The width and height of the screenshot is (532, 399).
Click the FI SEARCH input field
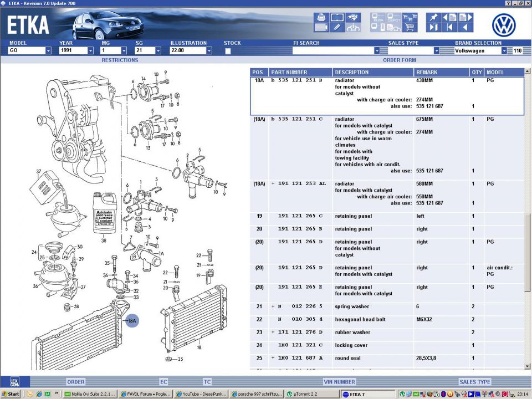[x=333, y=50]
